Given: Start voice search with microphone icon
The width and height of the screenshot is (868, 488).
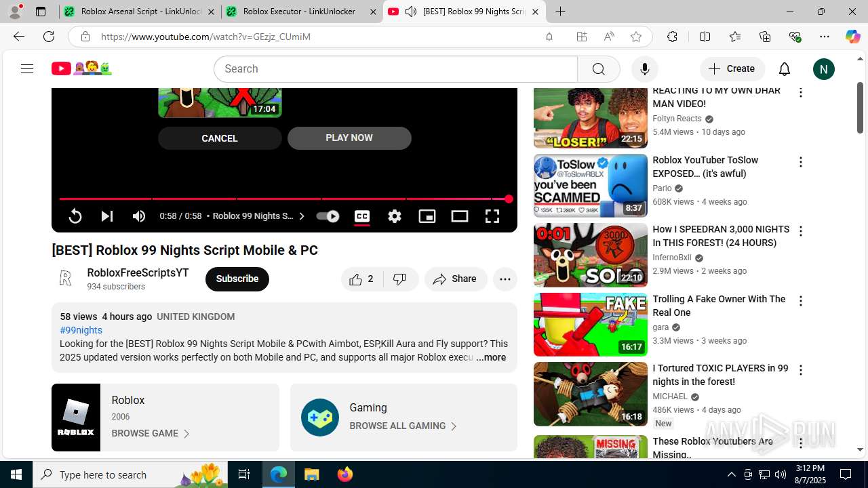Looking at the screenshot, I should click(x=644, y=69).
